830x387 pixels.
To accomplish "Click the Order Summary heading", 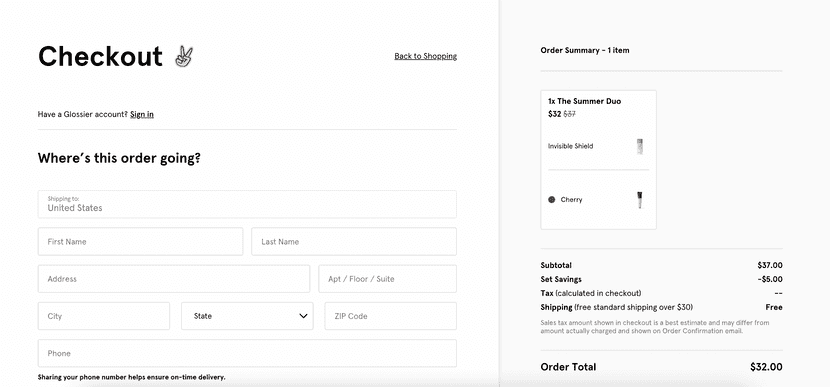I will (585, 50).
